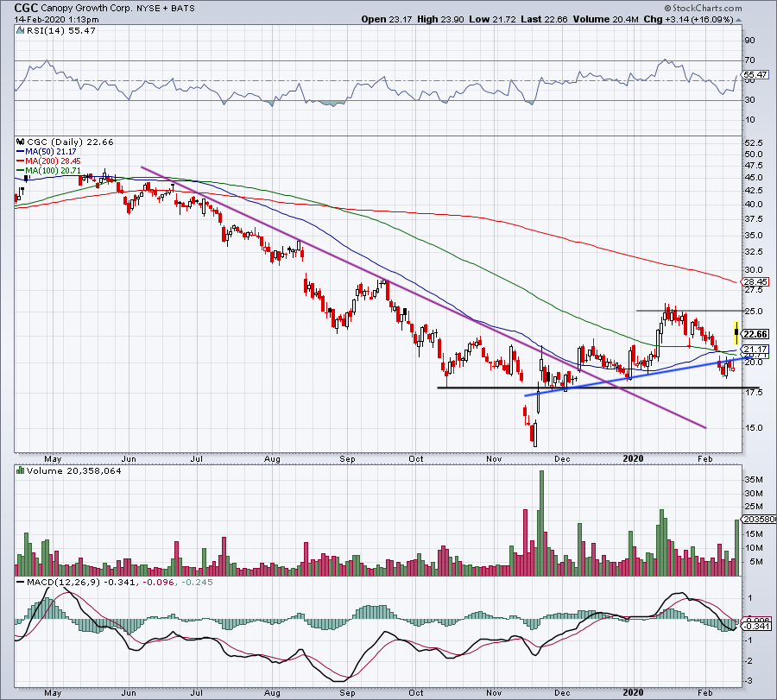This screenshot has width=777, height=700.
Task: Click the Aug label under the MACD panel
Action: point(272,692)
